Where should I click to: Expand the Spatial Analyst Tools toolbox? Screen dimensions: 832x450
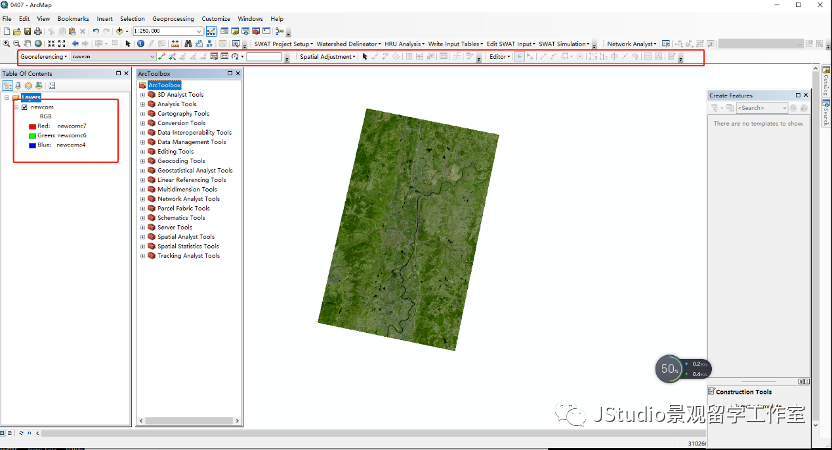[x=142, y=237]
